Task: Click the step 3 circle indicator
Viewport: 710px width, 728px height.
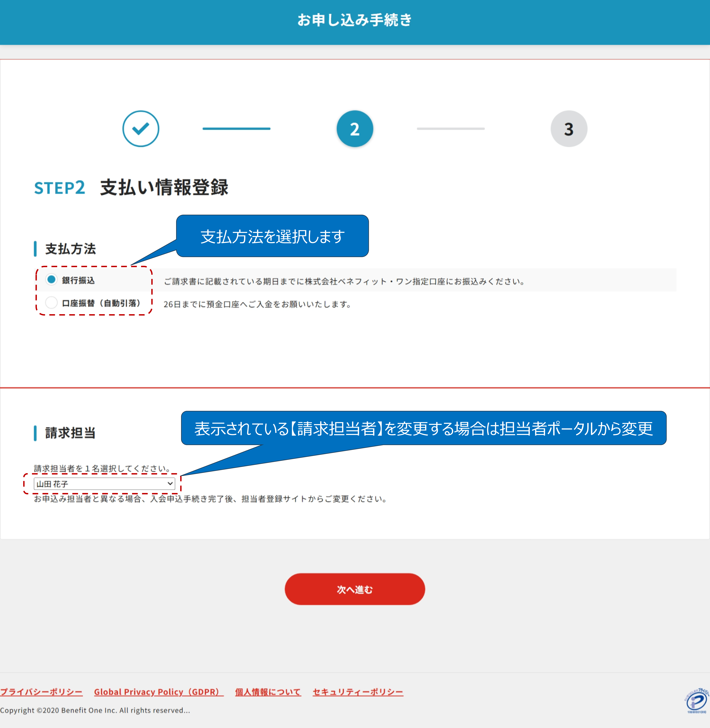Action: (x=569, y=129)
